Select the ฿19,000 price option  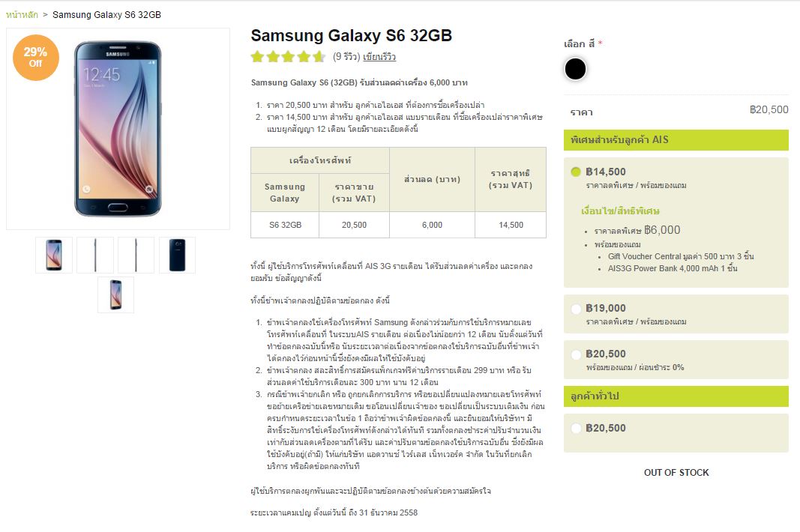click(576, 309)
